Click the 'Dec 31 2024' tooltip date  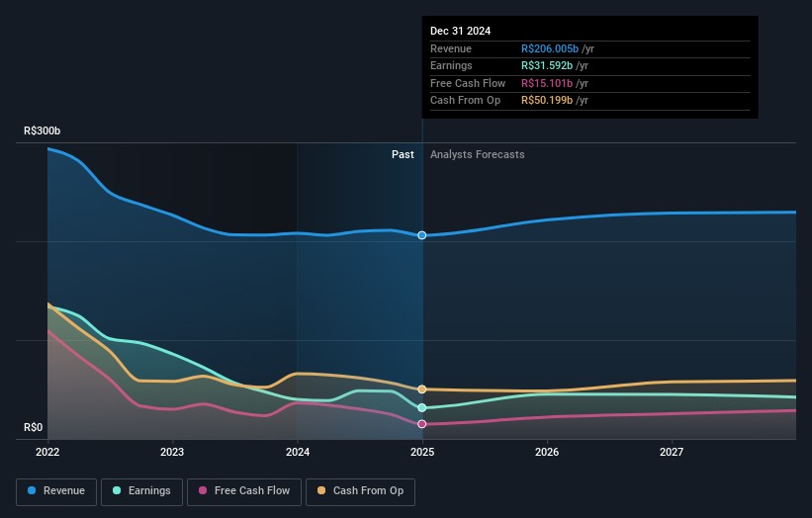coord(460,32)
